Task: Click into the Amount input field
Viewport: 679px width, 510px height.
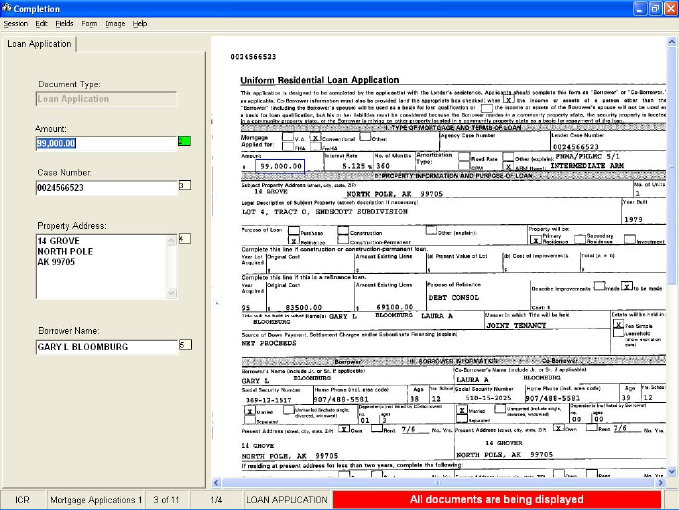Action: coord(104,143)
